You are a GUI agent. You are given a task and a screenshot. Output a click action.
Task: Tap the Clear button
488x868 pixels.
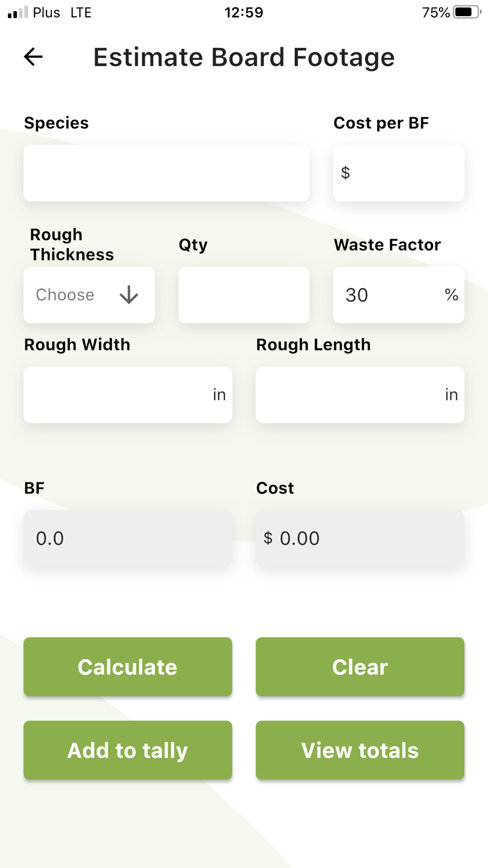(360, 666)
